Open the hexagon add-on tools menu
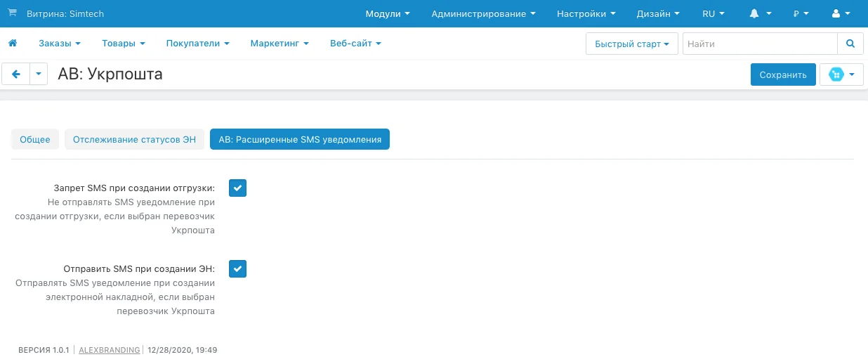Image resolution: width=868 pixels, height=364 pixels. coord(841,74)
